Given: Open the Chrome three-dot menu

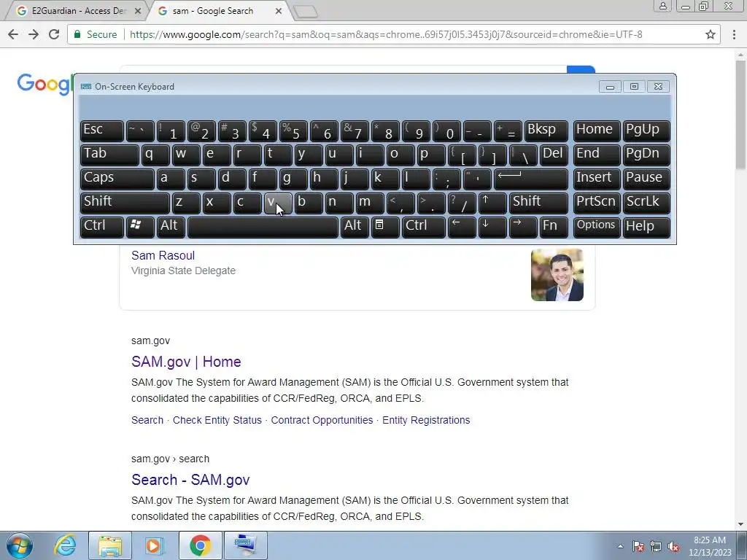Looking at the screenshot, I should point(734,34).
